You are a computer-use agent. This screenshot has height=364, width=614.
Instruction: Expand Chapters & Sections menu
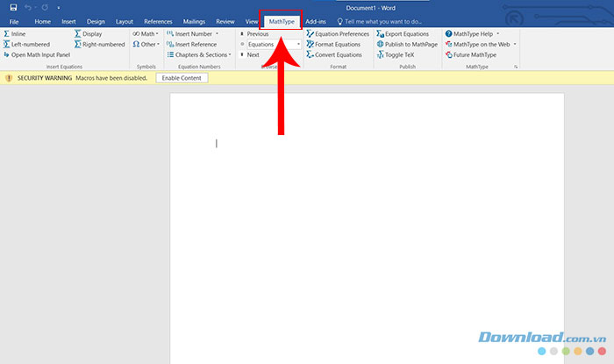point(201,54)
